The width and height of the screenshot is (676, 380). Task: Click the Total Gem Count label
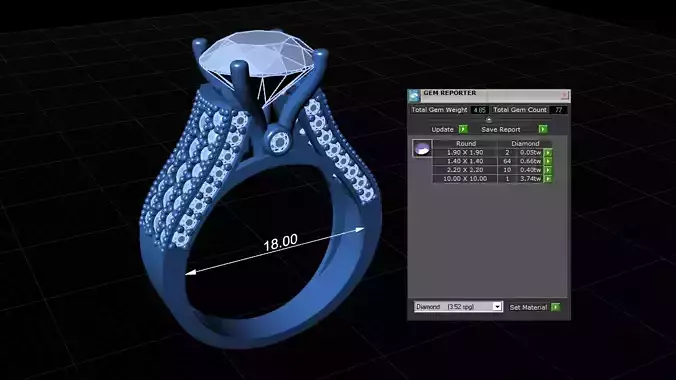click(x=520, y=110)
